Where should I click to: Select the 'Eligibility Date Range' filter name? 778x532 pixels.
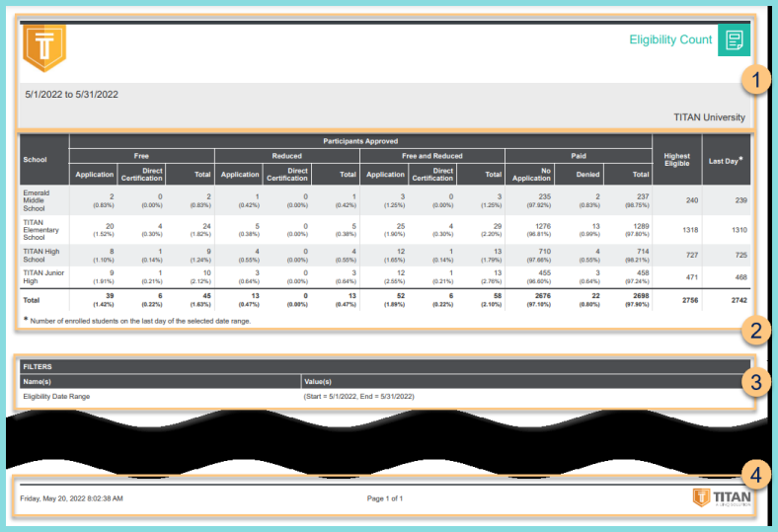pyautogui.click(x=56, y=396)
